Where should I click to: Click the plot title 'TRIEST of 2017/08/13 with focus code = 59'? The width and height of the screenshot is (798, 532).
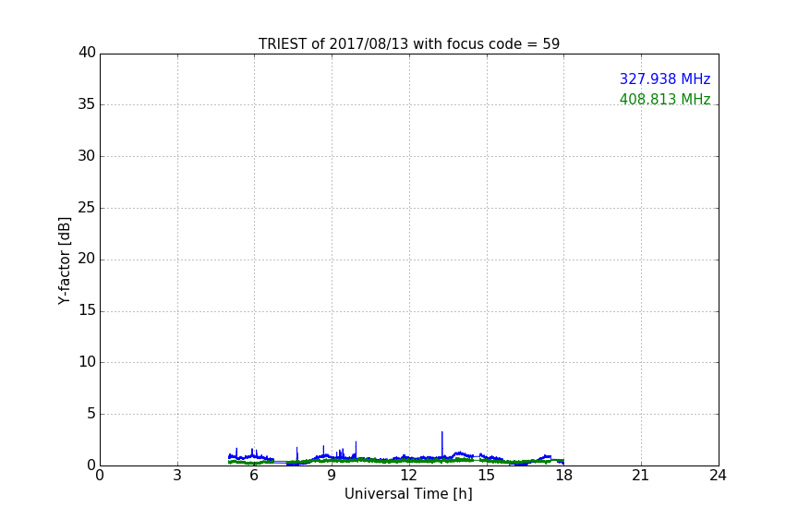click(x=408, y=43)
